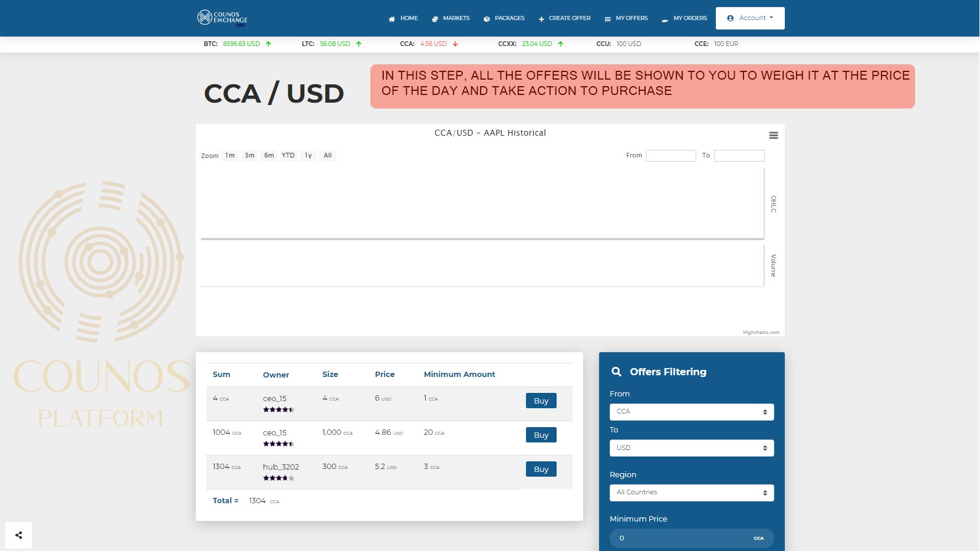This screenshot has width=980, height=551.
Task: Click the CCXX 23.04 USD ticker
Action: tap(531, 44)
